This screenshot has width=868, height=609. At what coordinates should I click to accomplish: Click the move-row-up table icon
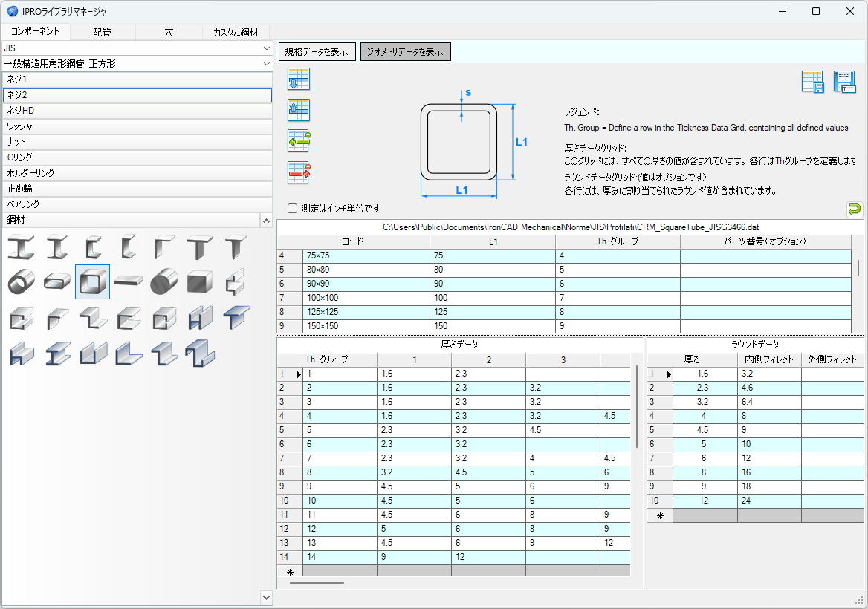299,109
